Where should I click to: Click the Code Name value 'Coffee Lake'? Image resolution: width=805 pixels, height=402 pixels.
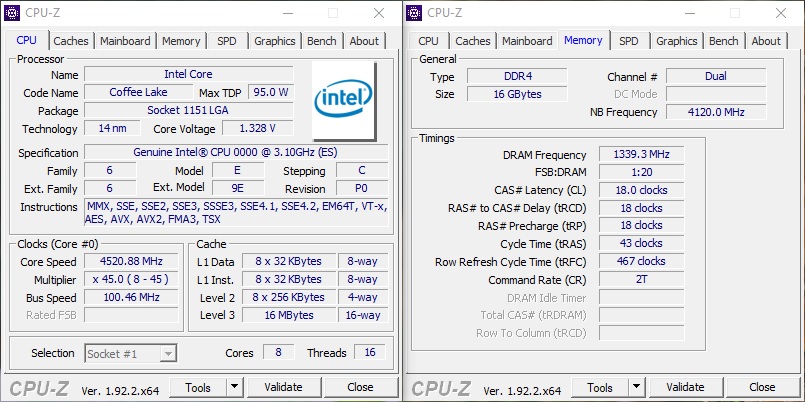click(138, 92)
